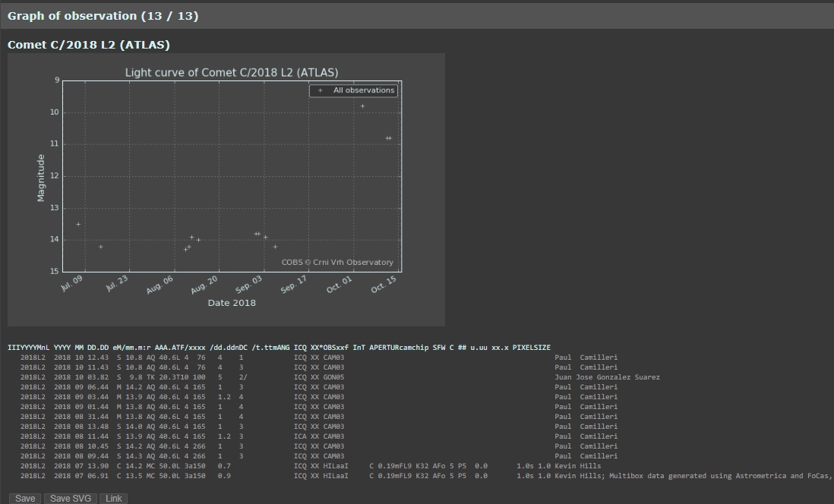
Task: Click the Save button
Action: [x=24, y=499]
